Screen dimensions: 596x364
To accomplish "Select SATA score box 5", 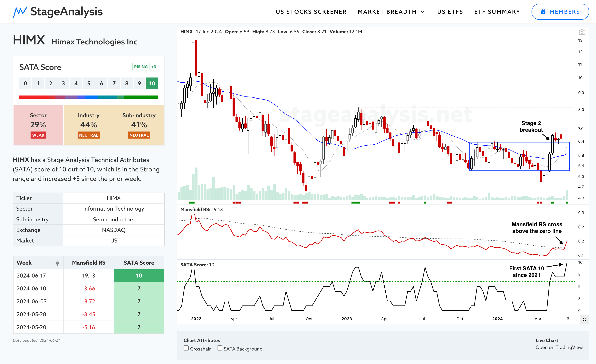I will pyautogui.click(x=89, y=83).
